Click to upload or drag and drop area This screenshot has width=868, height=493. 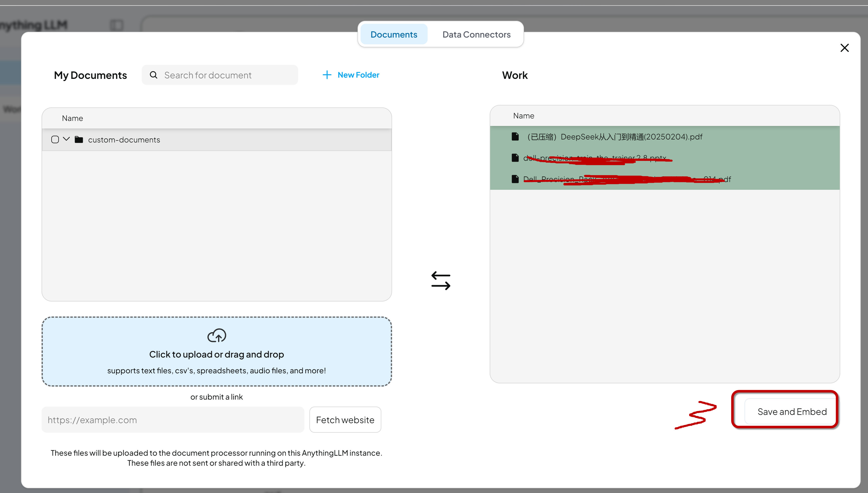[x=217, y=352]
